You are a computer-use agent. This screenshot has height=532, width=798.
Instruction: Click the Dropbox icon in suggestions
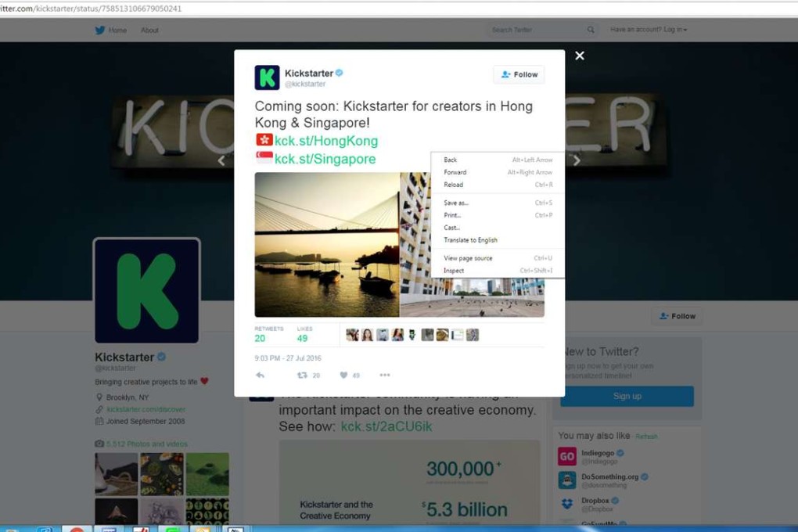[566, 504]
